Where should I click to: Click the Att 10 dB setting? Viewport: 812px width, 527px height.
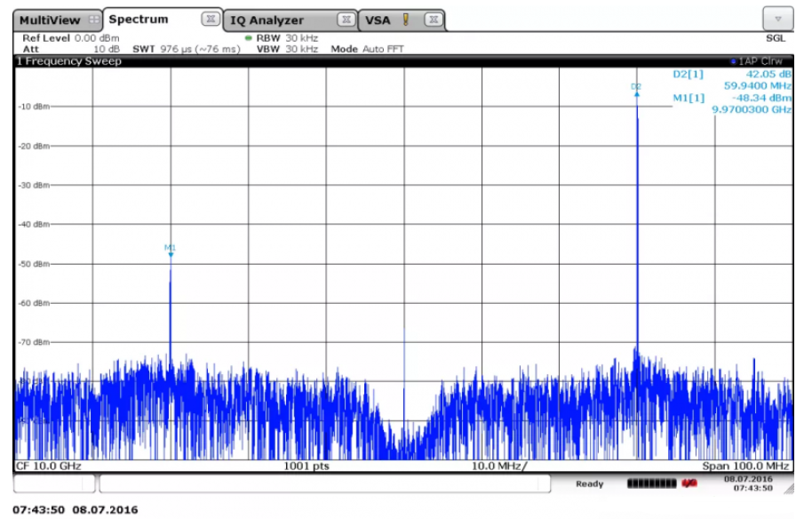click(71, 49)
